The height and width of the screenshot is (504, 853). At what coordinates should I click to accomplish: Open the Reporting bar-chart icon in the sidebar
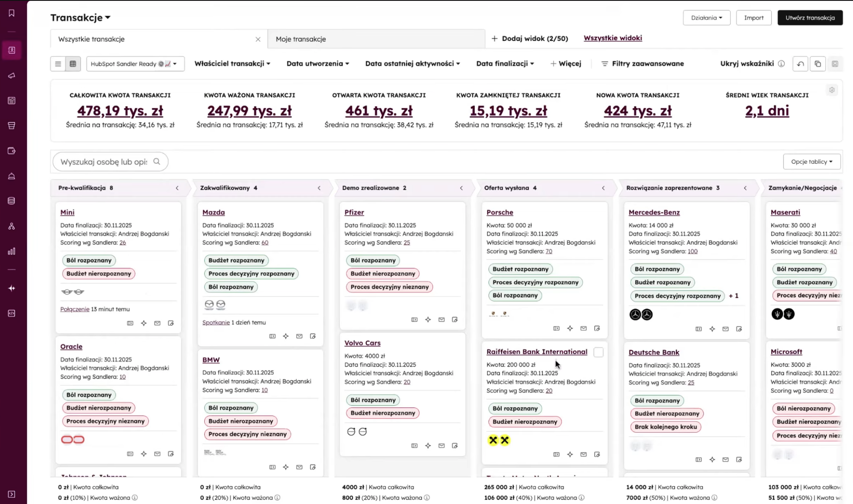(x=11, y=251)
